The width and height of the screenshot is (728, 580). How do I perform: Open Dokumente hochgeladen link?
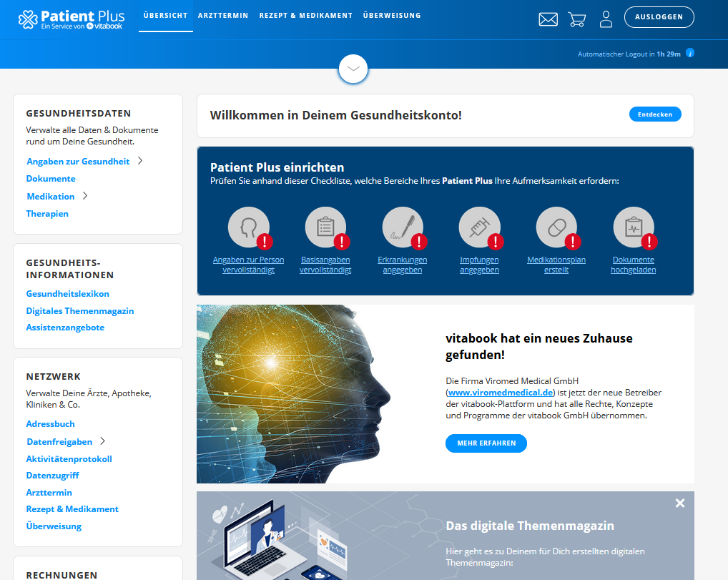(634, 265)
